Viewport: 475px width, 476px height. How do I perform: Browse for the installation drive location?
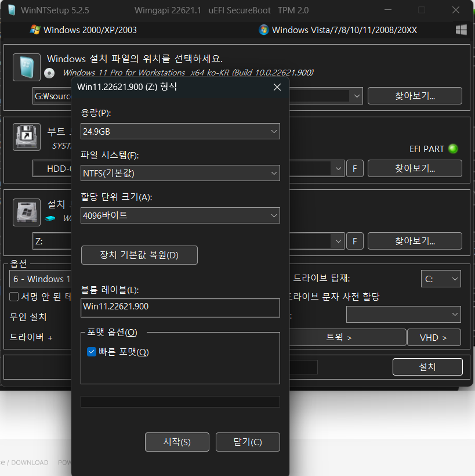pos(415,241)
